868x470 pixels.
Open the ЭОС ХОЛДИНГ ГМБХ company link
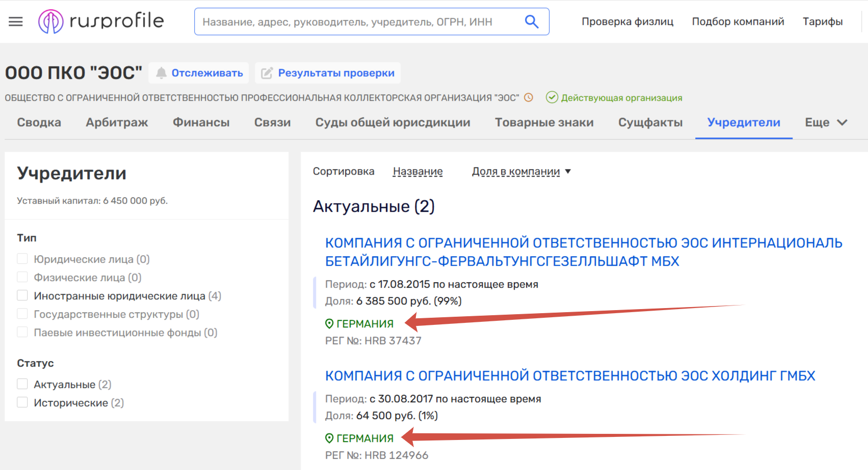point(570,376)
